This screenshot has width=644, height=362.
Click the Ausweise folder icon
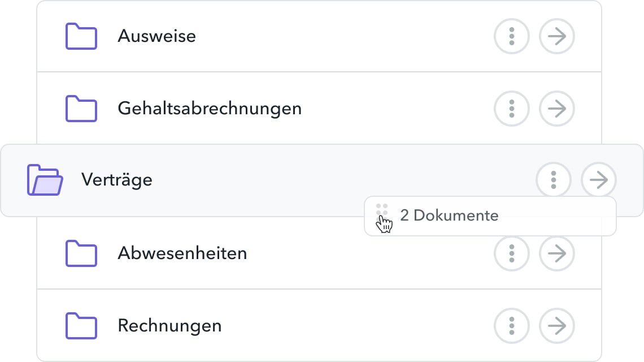[81, 36]
